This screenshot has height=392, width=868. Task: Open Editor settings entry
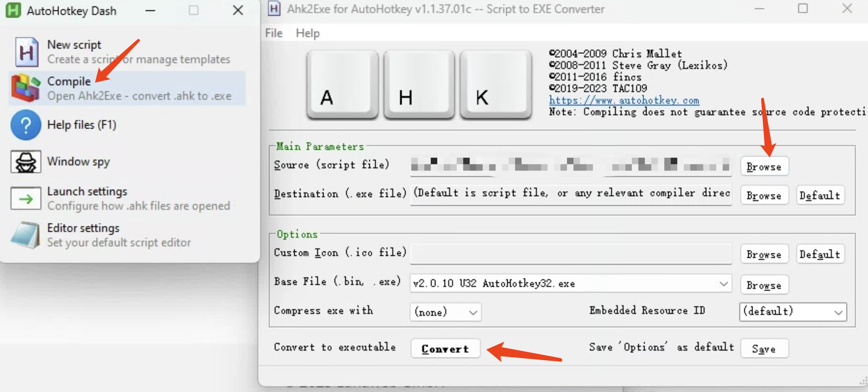coord(127,235)
